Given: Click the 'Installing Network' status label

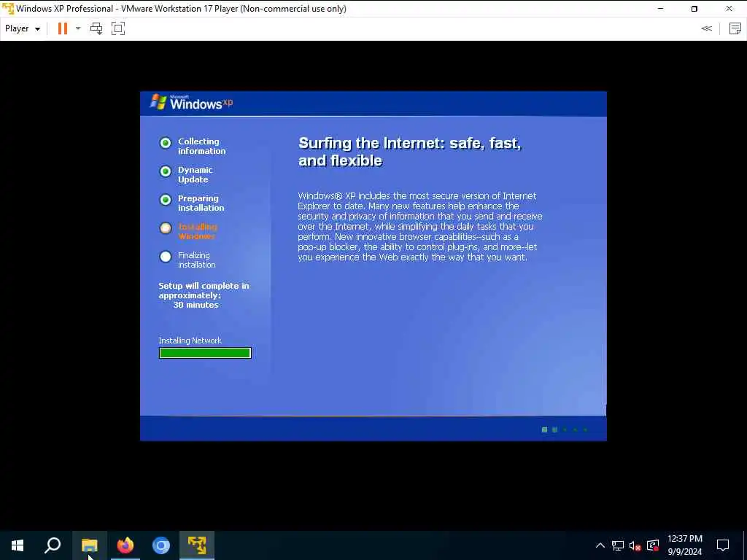Looking at the screenshot, I should click(190, 341).
